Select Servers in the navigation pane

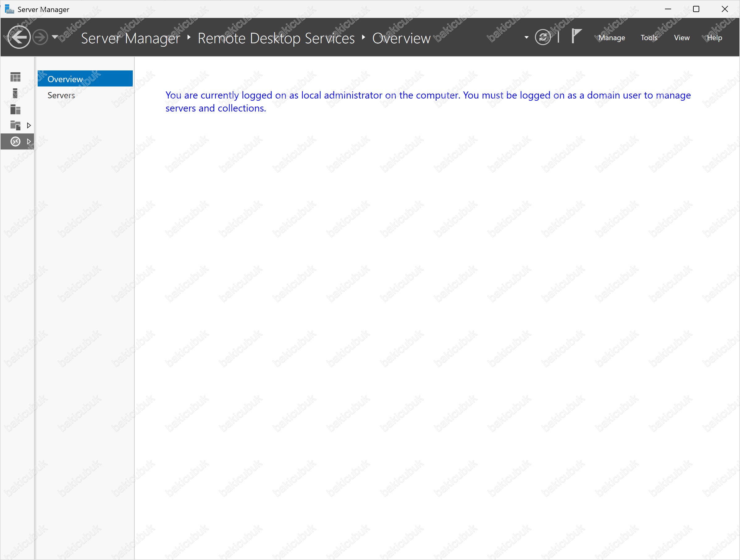[x=61, y=95]
